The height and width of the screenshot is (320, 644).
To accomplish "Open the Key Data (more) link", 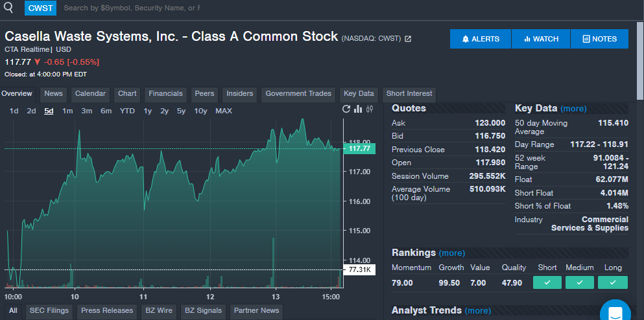I will (573, 109).
